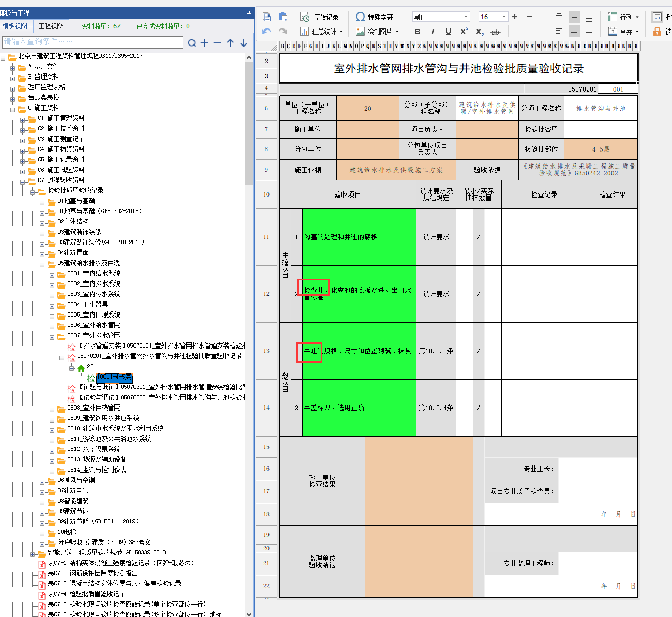The image size is (672, 617).
Task: Open 行列 rows and columns menu
Action: (x=623, y=17)
